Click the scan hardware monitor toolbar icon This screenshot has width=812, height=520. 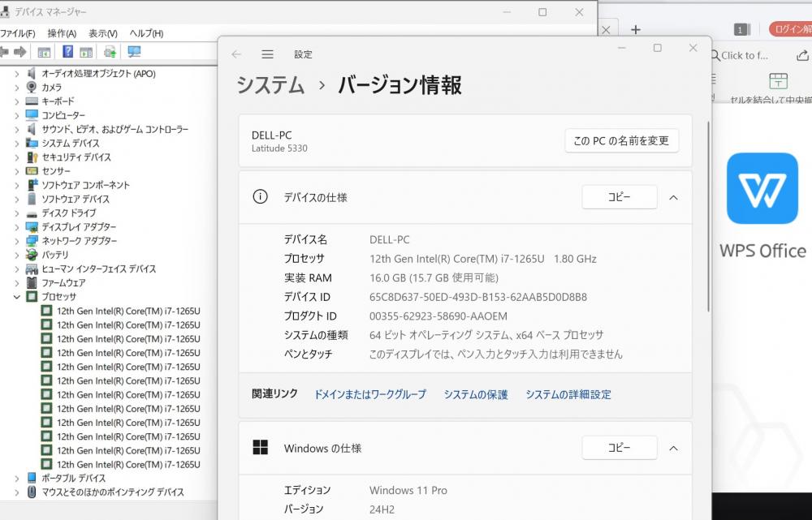[x=134, y=52]
